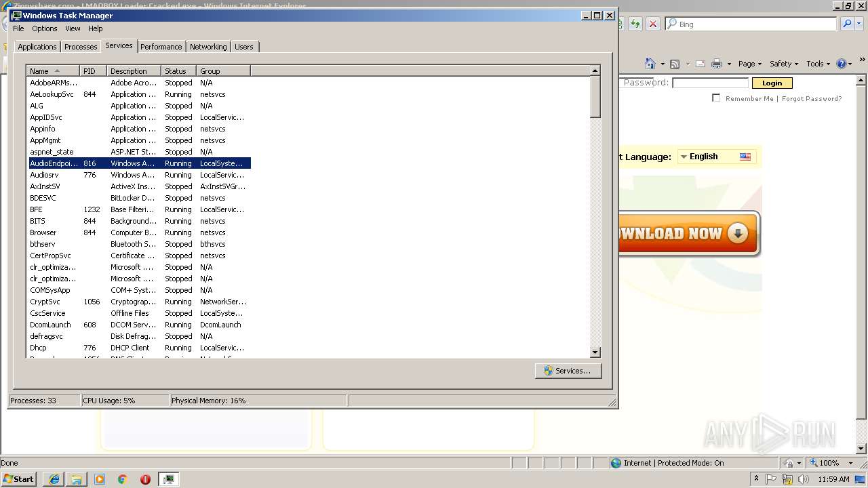Screen dimensions: 868x488
Task: Click the Bing search magnifier button
Action: [847, 24]
